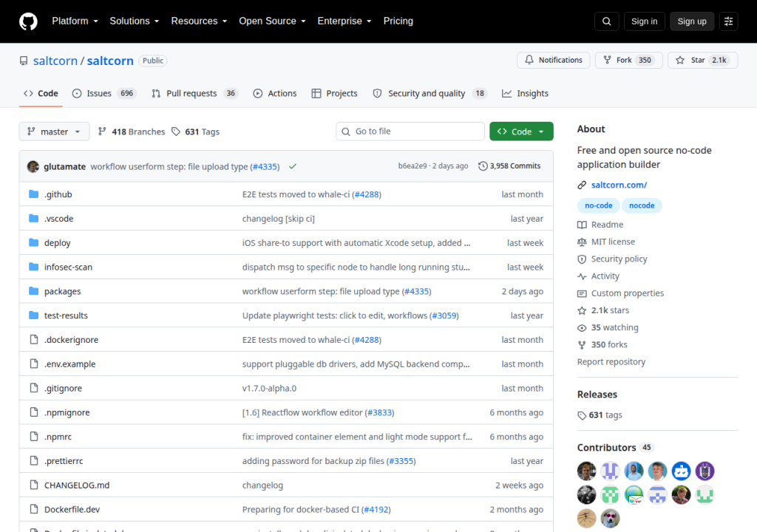757x532 pixels.
Task: Expand the Open Source menu
Action: (272, 21)
